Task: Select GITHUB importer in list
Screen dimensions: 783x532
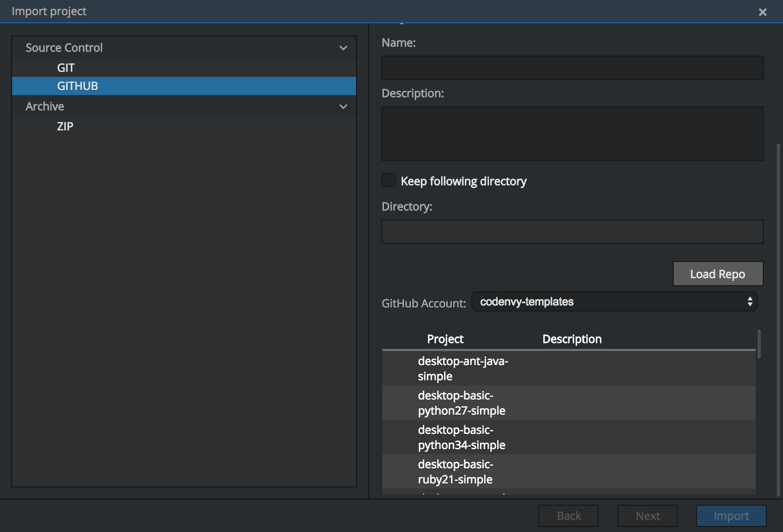Action: (x=77, y=86)
